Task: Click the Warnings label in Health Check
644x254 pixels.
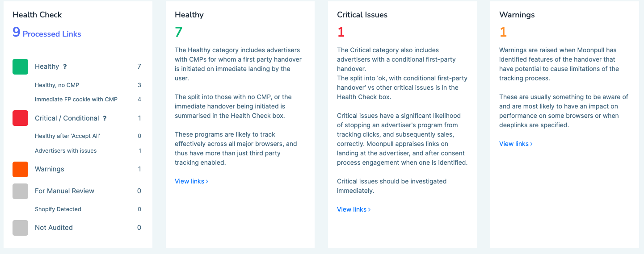Action: pos(49,169)
